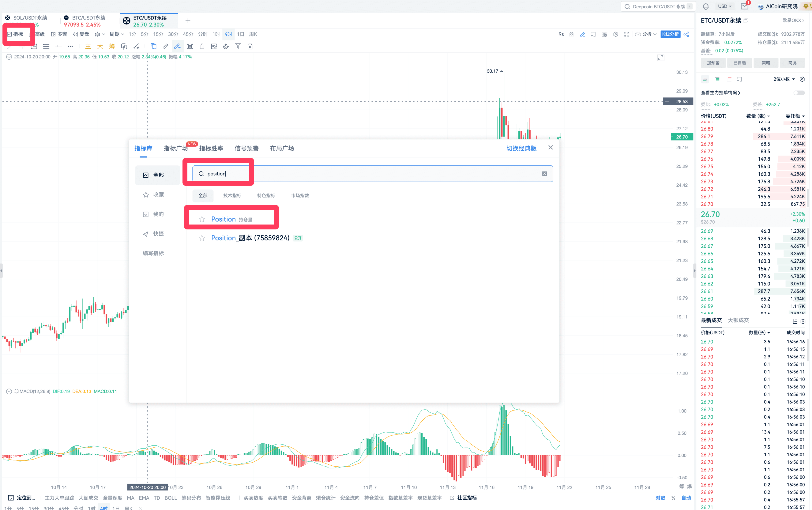The height and width of the screenshot is (510, 812).
Task: Open 欧易OKX exchange selector
Action: 793,20
